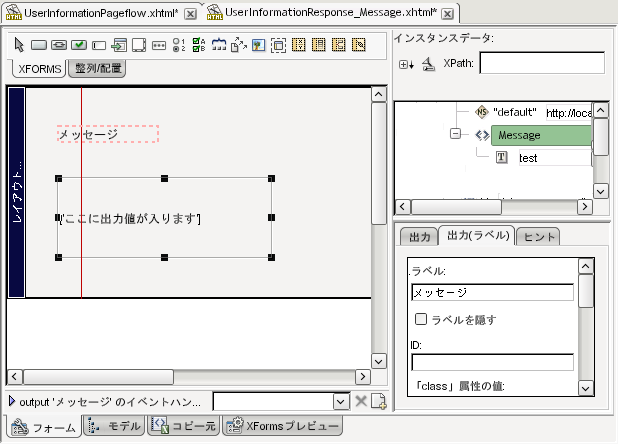Open the コピー元 bottom tab
The image size is (618, 444).
(x=184, y=426)
